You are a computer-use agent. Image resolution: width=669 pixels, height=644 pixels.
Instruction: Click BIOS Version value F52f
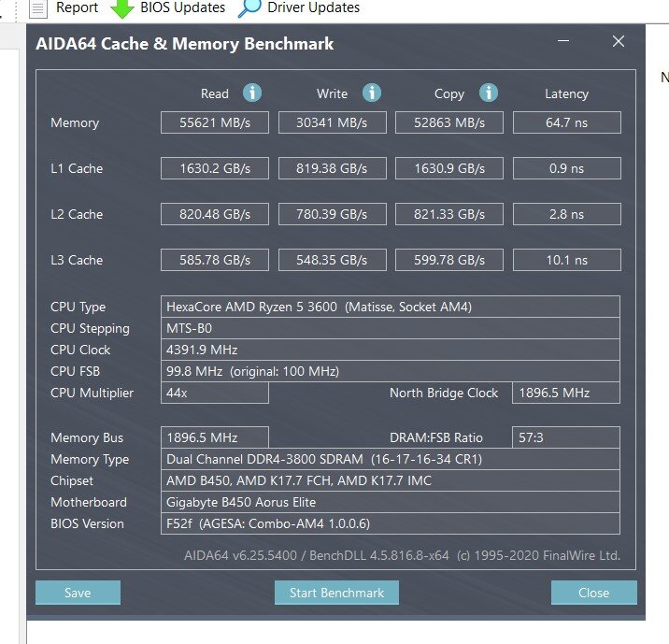point(391,523)
